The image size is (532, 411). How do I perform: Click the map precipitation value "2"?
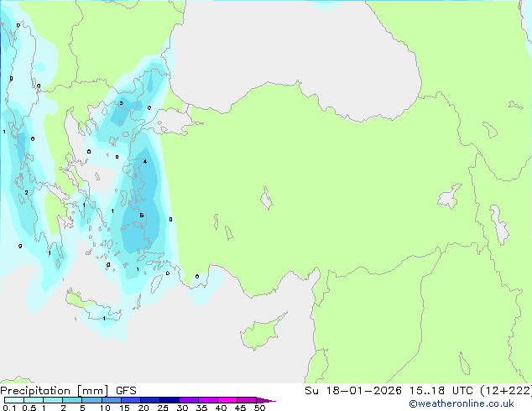pyautogui.click(x=27, y=193)
